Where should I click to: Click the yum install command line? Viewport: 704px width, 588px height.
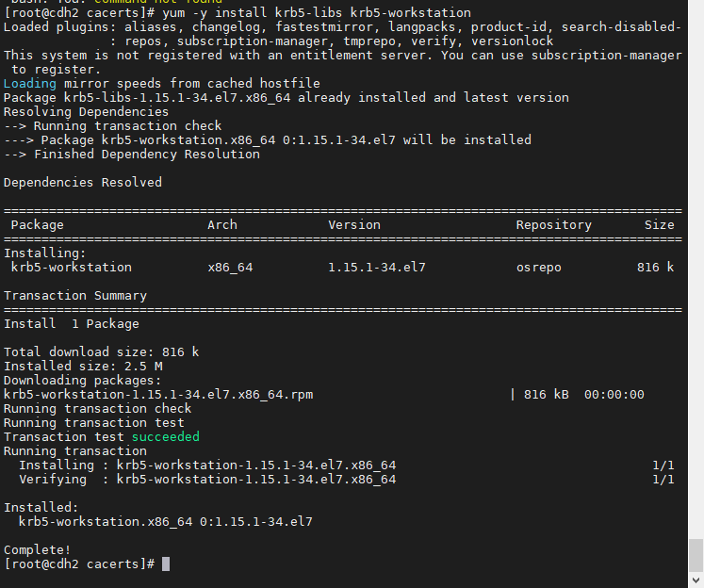[x=317, y=12]
